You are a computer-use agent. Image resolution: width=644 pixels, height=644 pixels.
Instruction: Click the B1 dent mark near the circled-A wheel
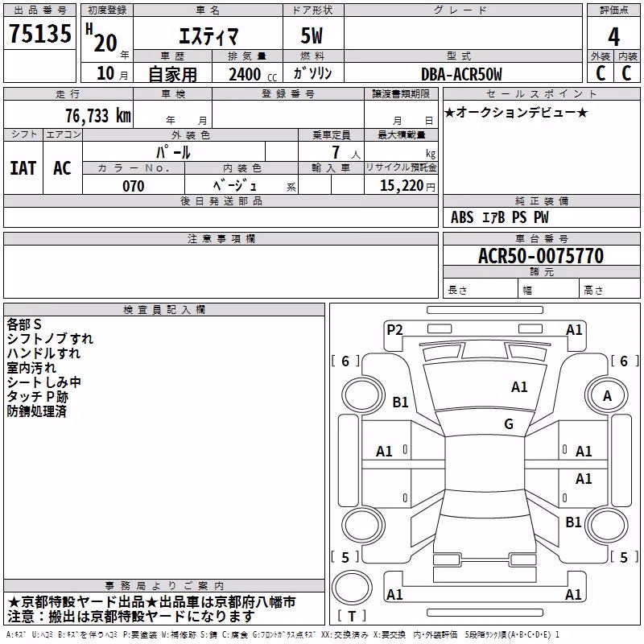573,522
